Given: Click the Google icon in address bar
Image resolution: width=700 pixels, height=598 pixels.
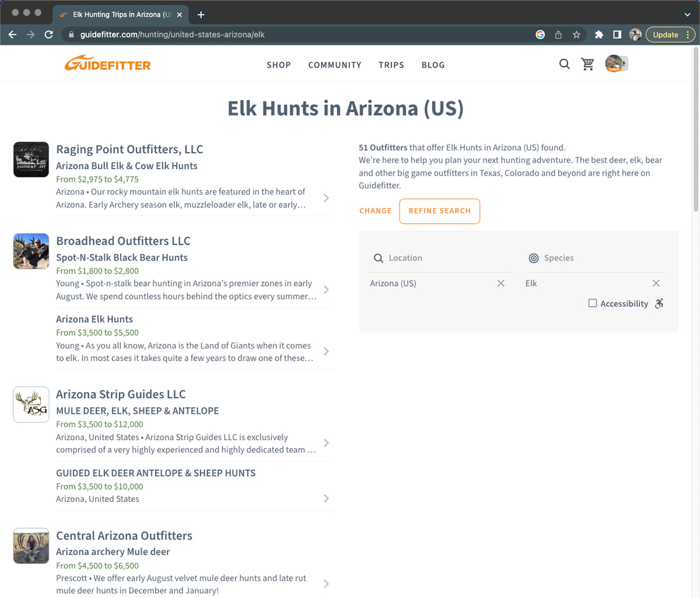Looking at the screenshot, I should coord(540,34).
